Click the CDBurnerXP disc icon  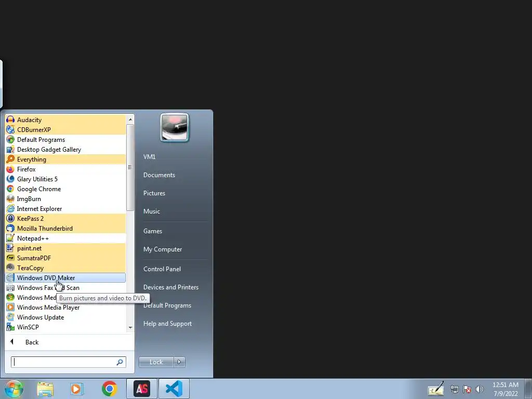pos(10,129)
